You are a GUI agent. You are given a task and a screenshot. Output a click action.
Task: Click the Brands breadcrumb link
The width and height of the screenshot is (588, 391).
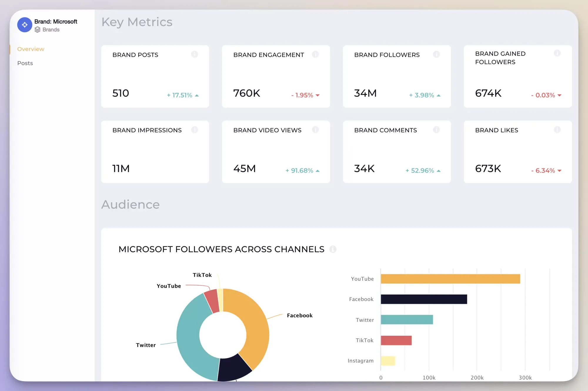51,30
